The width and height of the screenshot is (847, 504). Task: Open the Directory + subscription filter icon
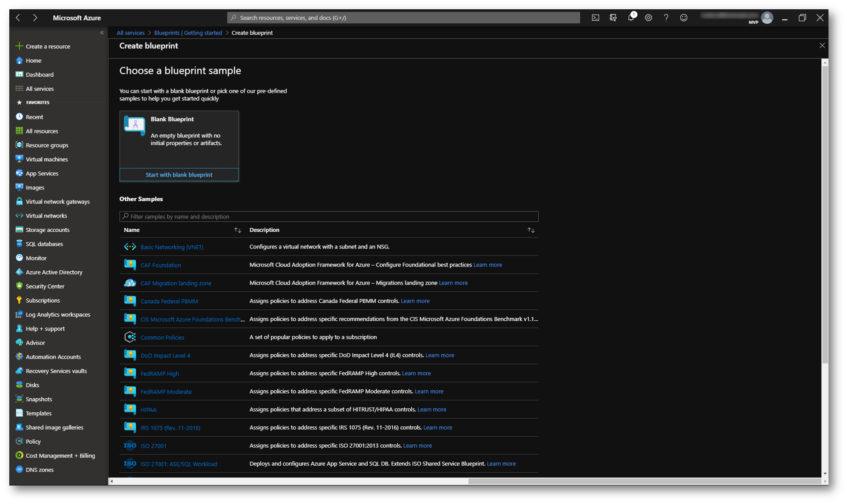tap(613, 18)
